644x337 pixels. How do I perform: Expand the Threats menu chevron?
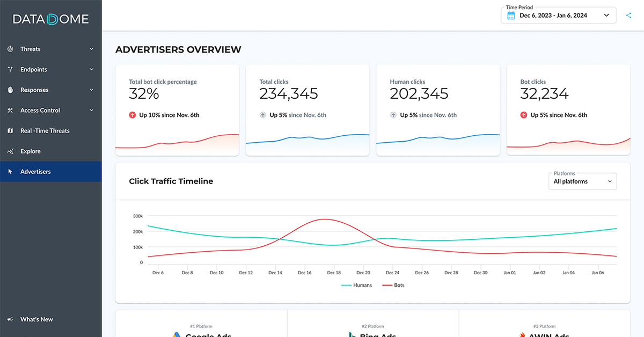pyautogui.click(x=91, y=49)
